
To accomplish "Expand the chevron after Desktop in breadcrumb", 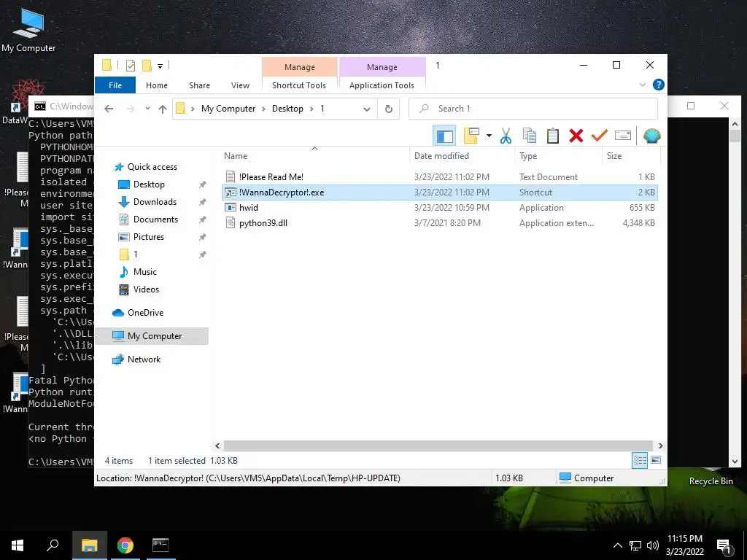I will [x=311, y=109].
